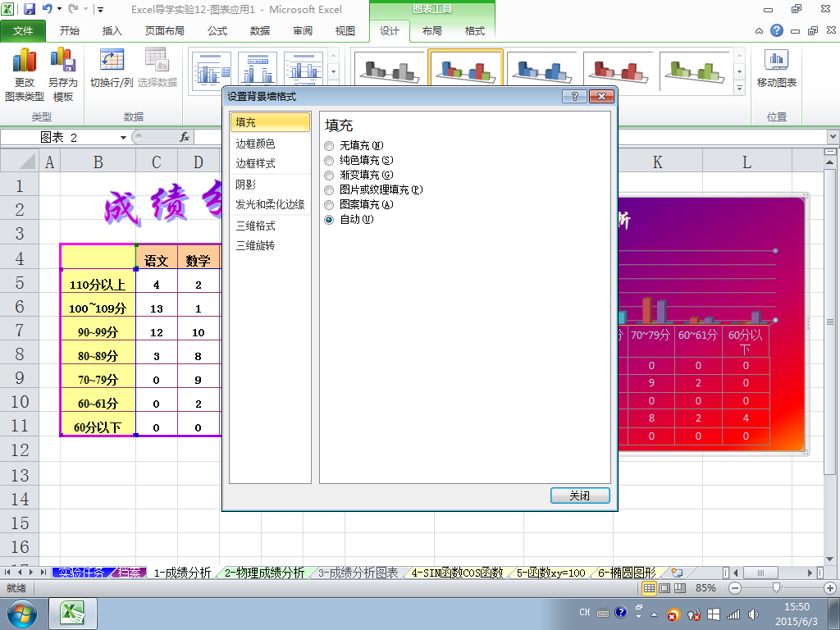840x630 pixels.
Task: Open 3-D Rotation (三维旋转) dialog category
Action: (269, 246)
